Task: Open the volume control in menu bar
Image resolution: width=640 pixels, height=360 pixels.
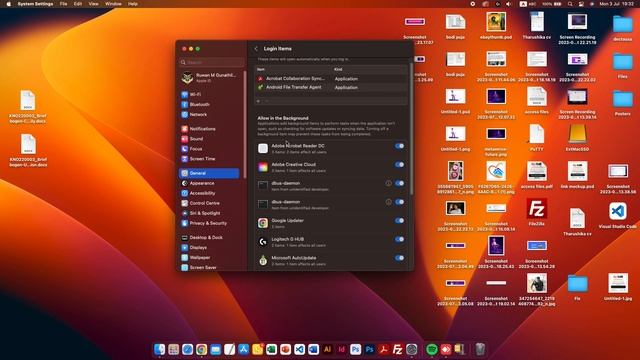Action: [x=509, y=4]
